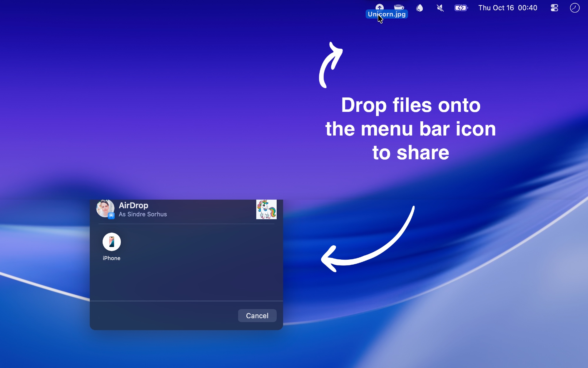Click Sindre Sorhus profile avatar

pyautogui.click(x=104, y=208)
